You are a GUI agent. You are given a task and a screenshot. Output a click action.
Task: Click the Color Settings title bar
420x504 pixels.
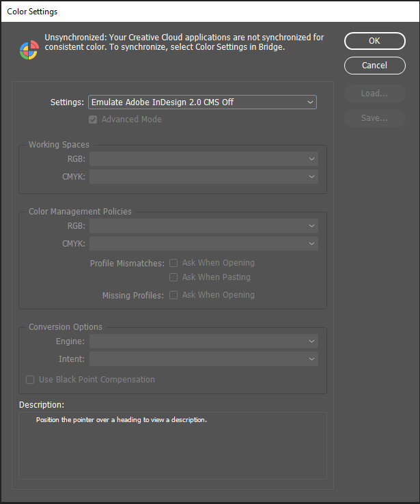[205, 12]
